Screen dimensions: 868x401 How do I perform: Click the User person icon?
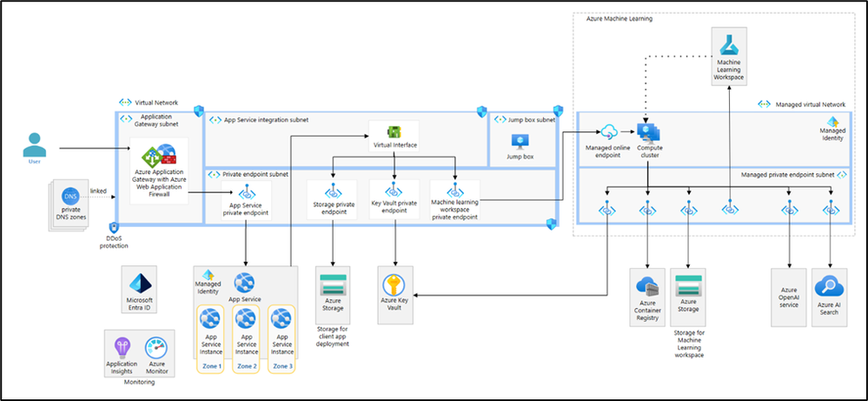(x=35, y=145)
